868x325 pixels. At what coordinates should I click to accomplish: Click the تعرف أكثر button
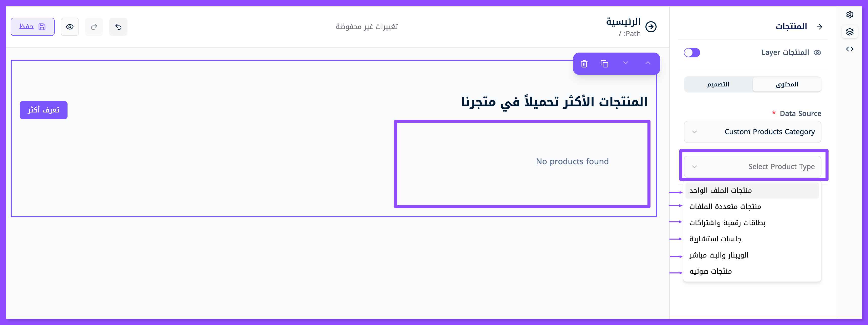(44, 110)
